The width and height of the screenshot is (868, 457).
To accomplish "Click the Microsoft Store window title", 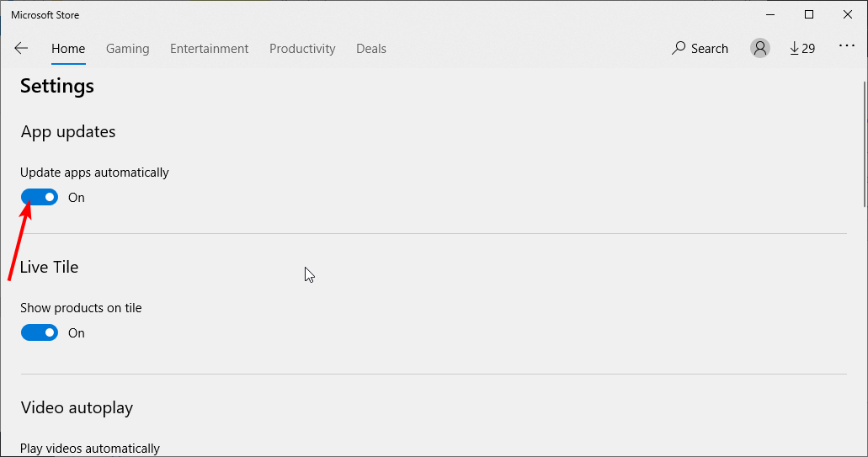I will (x=45, y=15).
